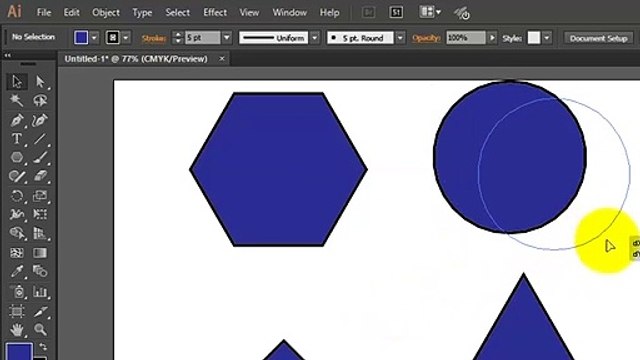
Task: Open the Edit menu
Action: (71, 13)
